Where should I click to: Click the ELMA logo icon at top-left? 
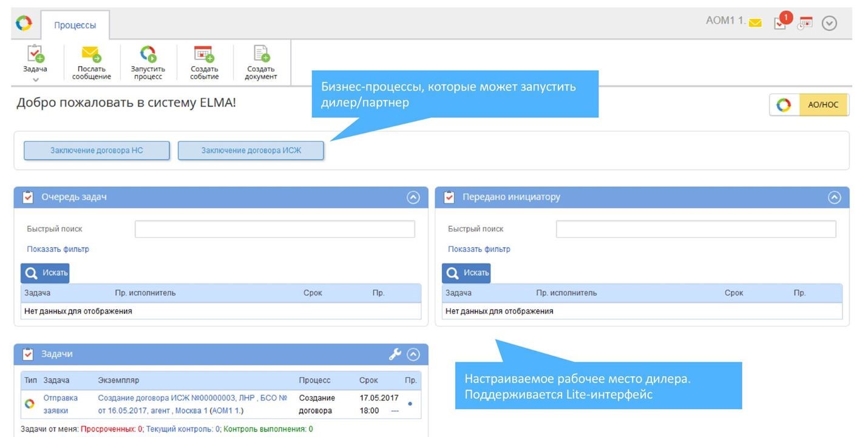coord(24,24)
